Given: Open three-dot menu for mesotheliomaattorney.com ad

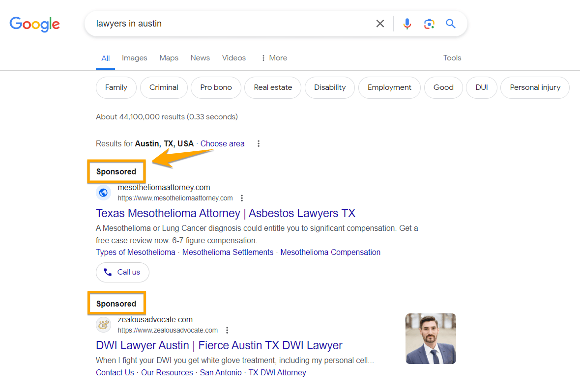Looking at the screenshot, I should [x=242, y=198].
